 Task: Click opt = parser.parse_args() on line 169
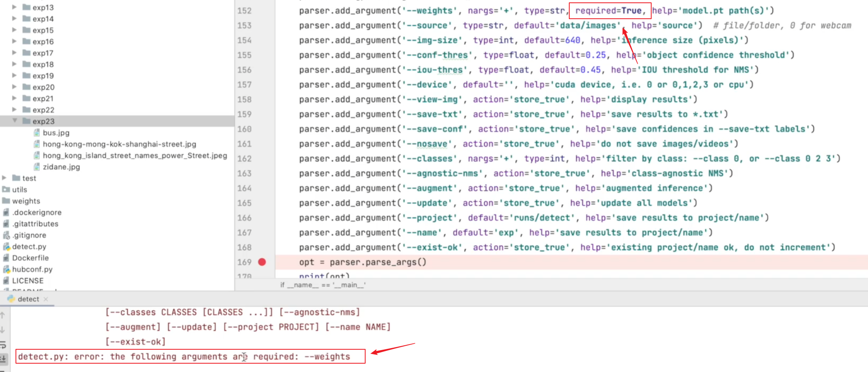coord(363,262)
